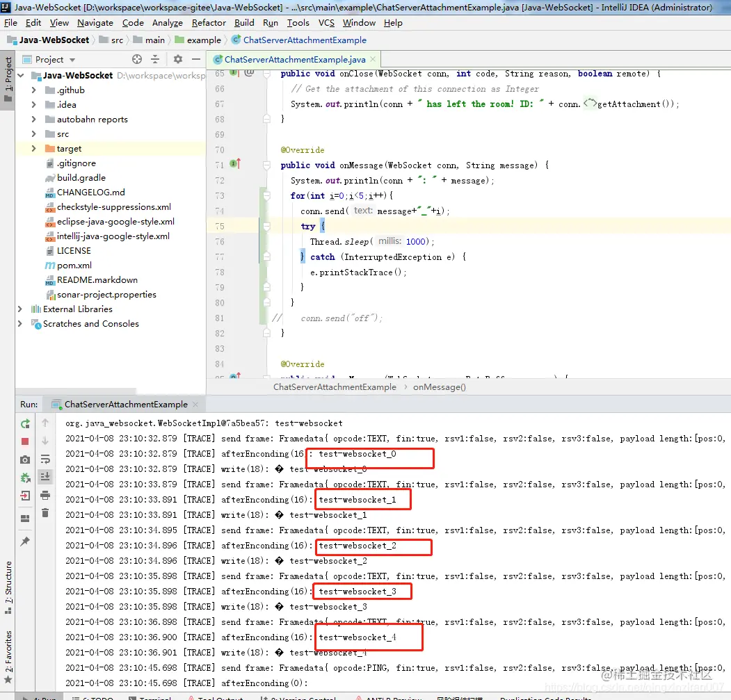Toggle Scroll to End in Run console
Viewport: 731px width, 700px height.
tap(45, 476)
